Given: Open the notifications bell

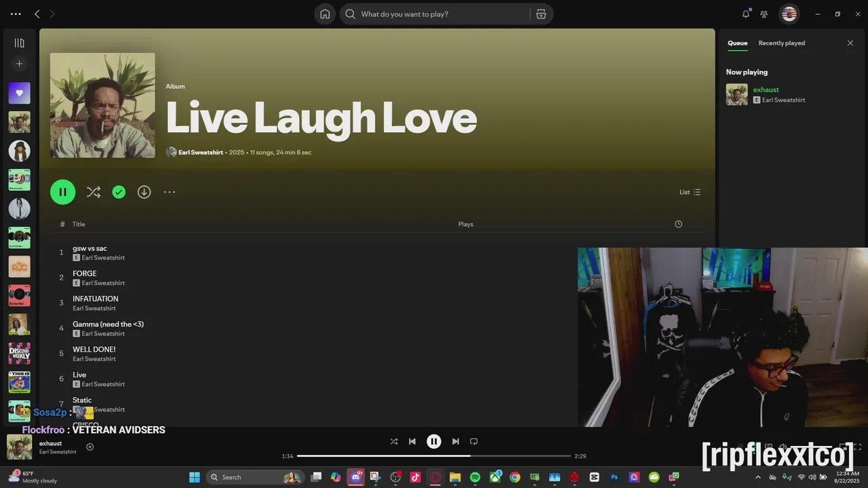Looking at the screenshot, I should 746,14.
